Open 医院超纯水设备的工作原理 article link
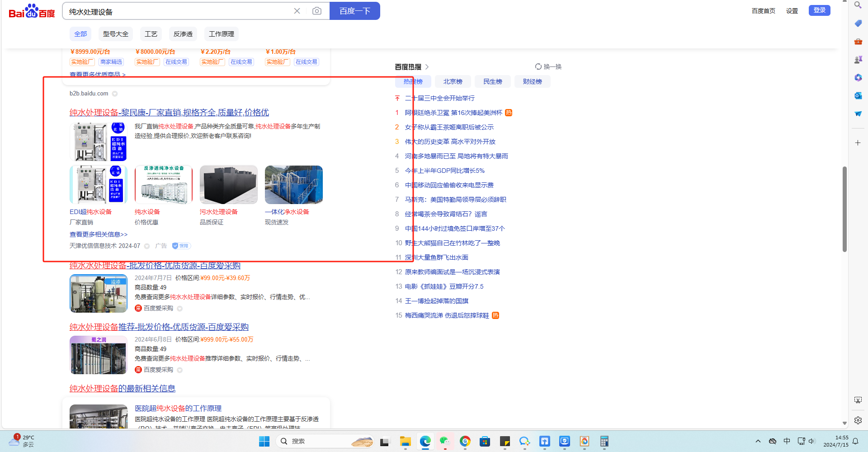The height and width of the screenshot is (452, 868). tap(178, 408)
